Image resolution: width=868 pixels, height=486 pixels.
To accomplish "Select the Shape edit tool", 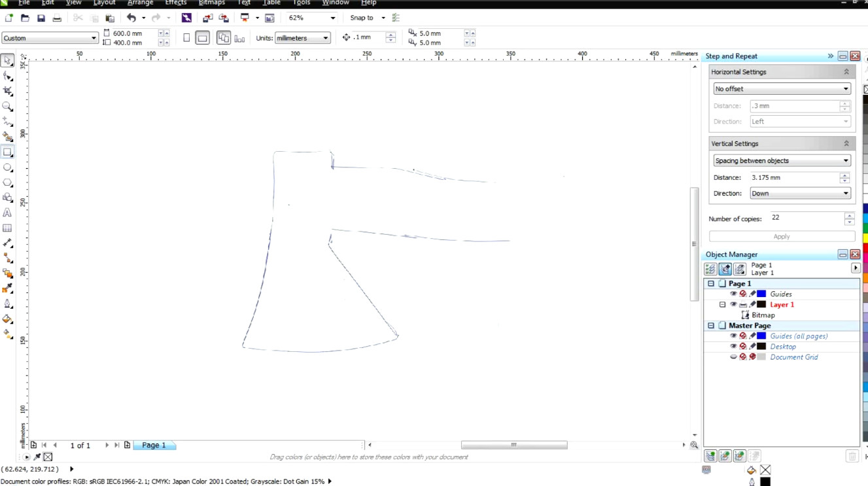I will (x=7, y=76).
